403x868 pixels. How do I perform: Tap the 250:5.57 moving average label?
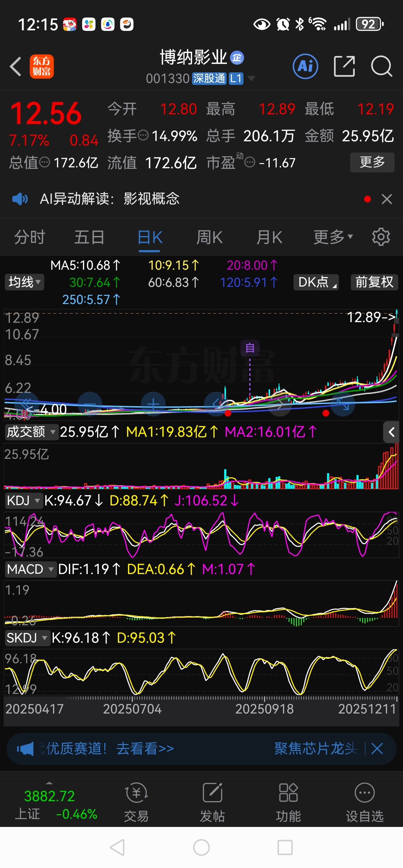coord(91,299)
